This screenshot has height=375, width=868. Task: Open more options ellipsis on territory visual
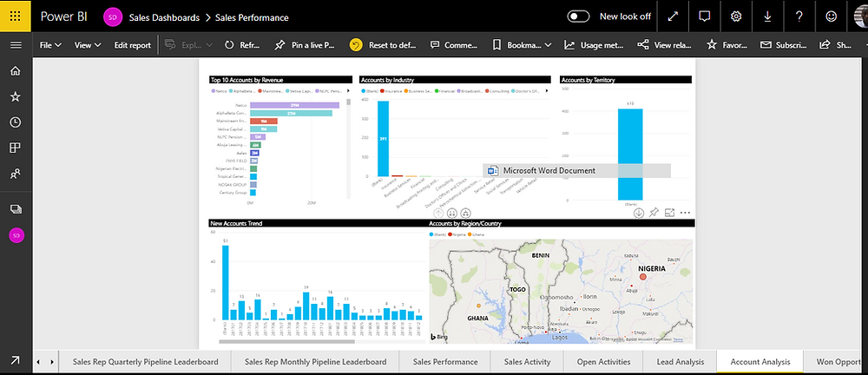point(686,212)
